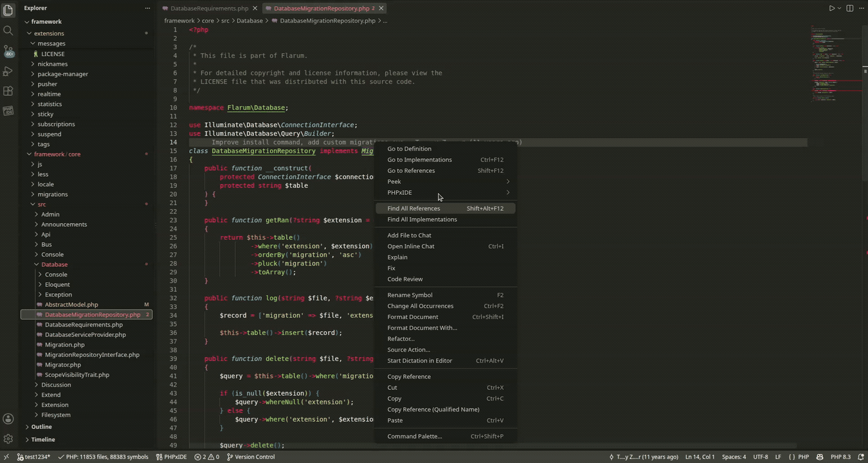This screenshot has height=463, width=868.
Task: Open Source Control view with 4K+ badge
Action: coord(8,51)
